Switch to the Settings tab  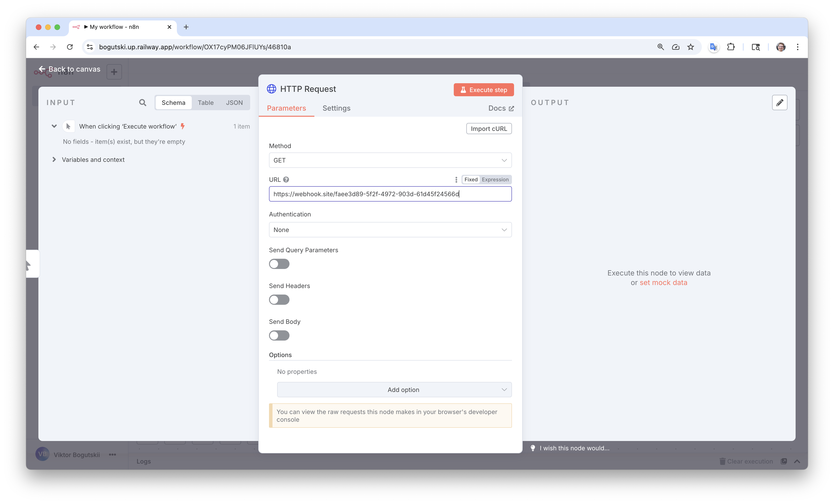point(336,108)
